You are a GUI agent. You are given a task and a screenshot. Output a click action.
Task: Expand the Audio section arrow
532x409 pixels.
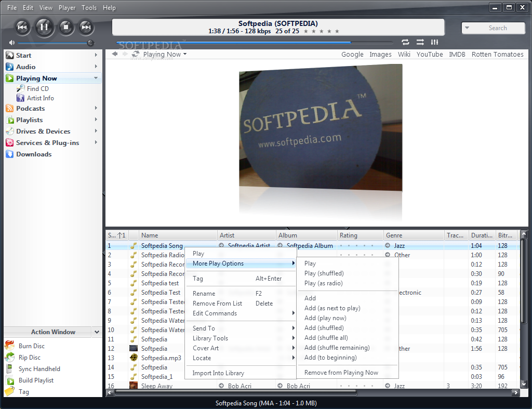(x=96, y=67)
